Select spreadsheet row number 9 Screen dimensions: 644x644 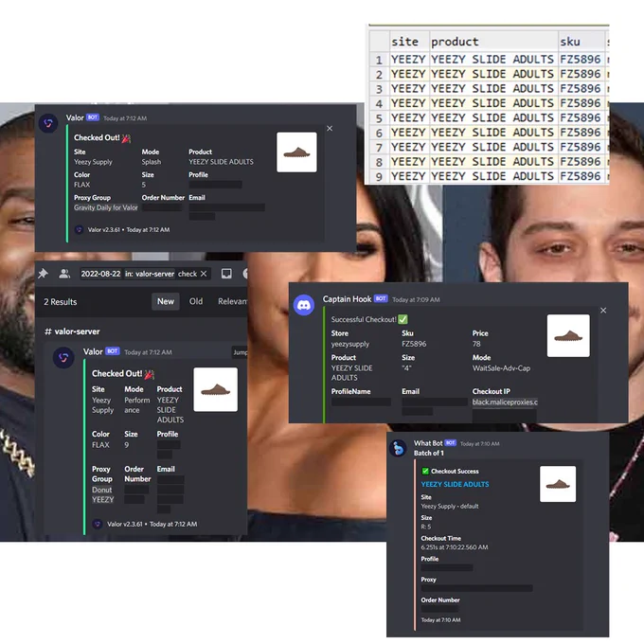pyautogui.click(x=379, y=176)
